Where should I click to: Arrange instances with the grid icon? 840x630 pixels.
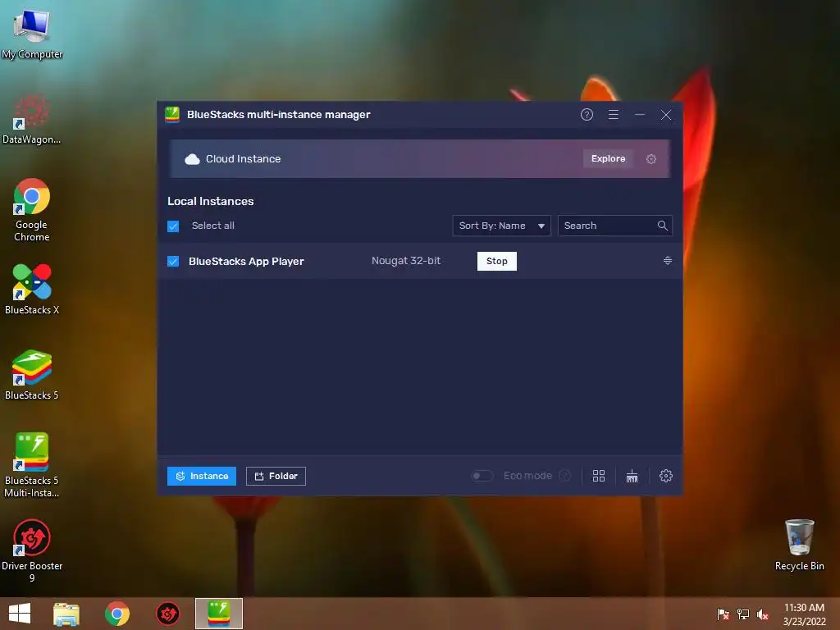[x=599, y=476]
